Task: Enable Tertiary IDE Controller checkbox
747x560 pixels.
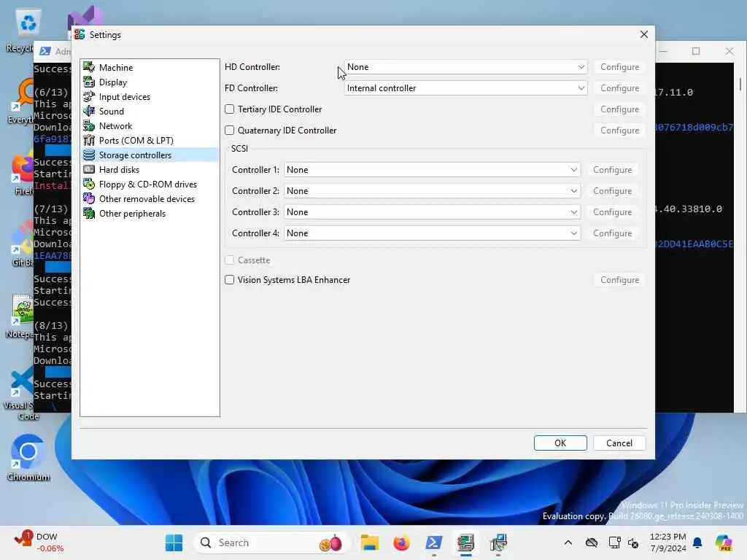Action: tap(230, 109)
